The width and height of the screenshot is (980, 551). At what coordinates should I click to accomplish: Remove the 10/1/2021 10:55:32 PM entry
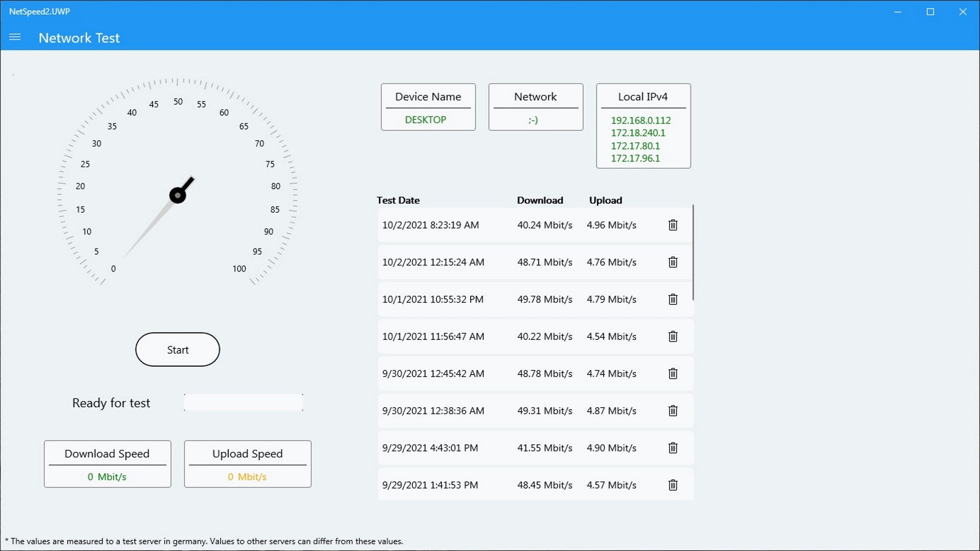point(673,299)
